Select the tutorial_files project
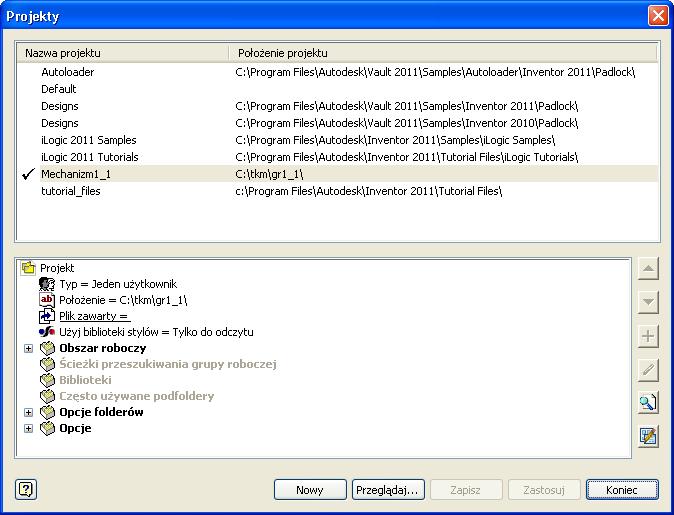The image size is (674, 515). tap(70, 191)
